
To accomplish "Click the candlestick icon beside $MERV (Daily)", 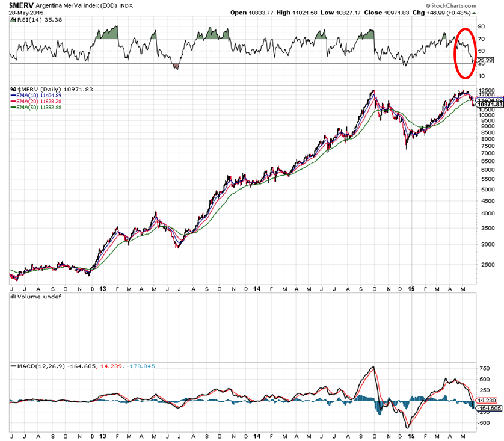I will (x=13, y=89).
